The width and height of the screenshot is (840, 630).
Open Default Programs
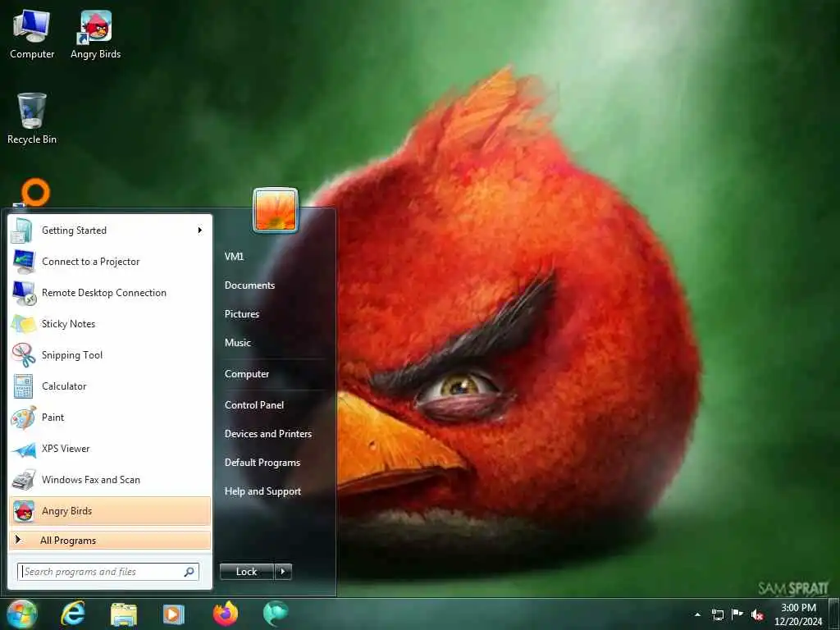262,463
